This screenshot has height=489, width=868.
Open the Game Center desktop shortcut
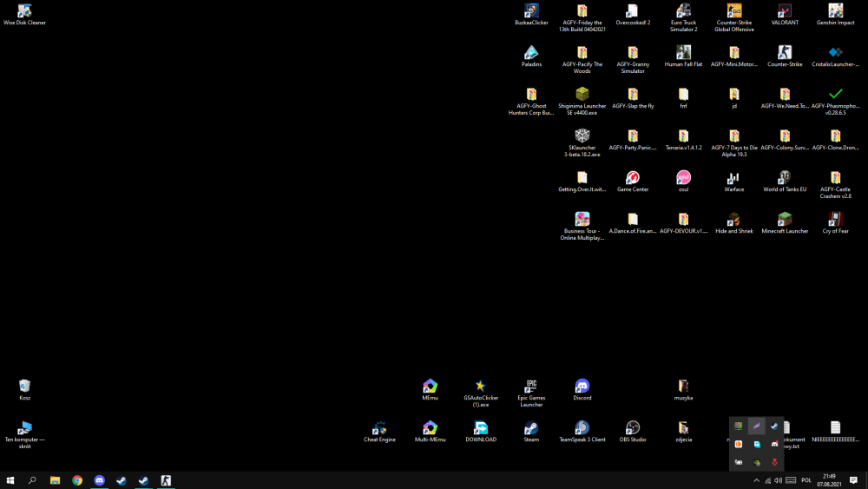[x=633, y=181]
